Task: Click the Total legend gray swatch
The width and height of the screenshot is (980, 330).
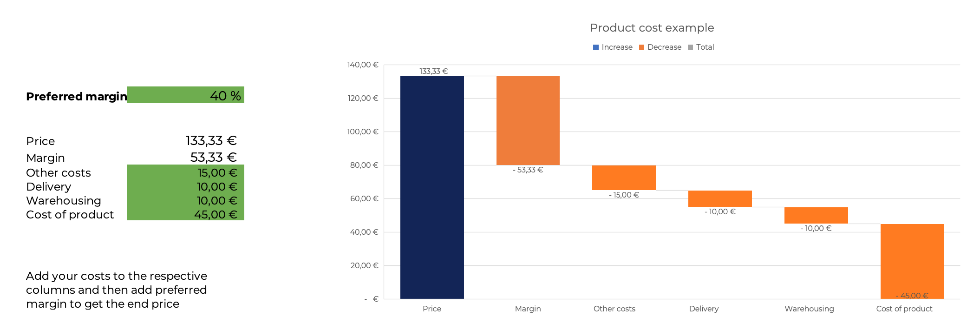Action: (690, 47)
